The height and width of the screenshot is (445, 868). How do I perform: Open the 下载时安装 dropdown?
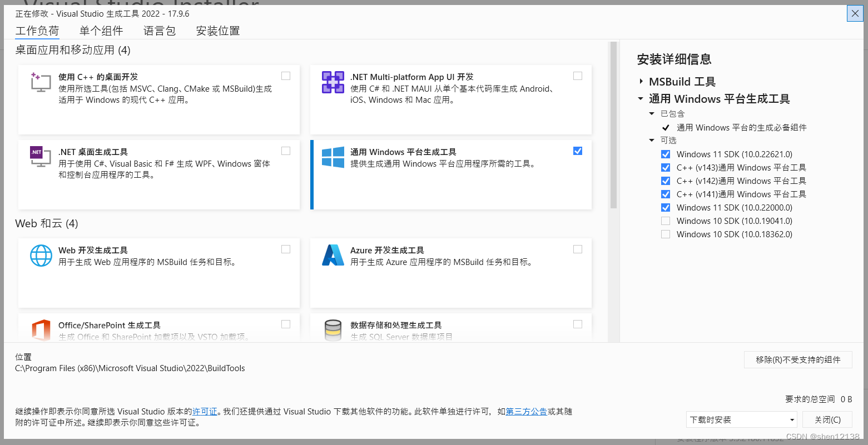(x=741, y=419)
